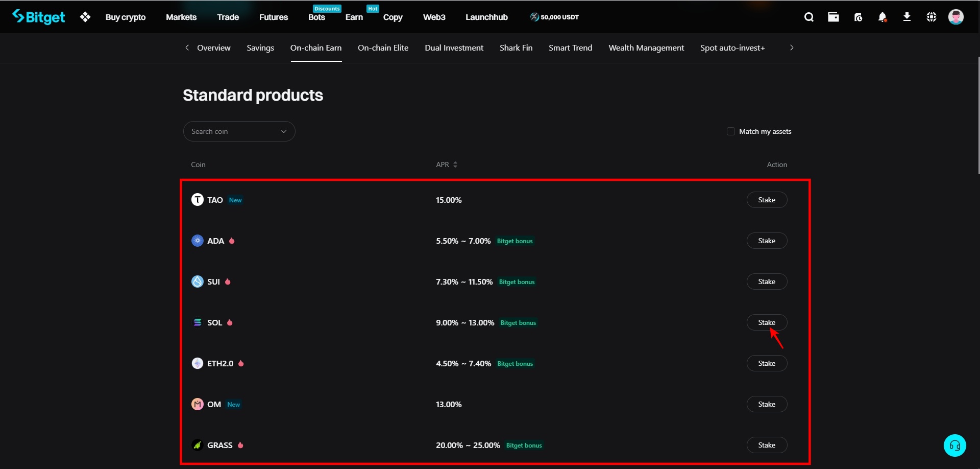Viewport: 980px width, 469px height.
Task: Click the OM 13.00% APR value
Action: click(x=449, y=404)
